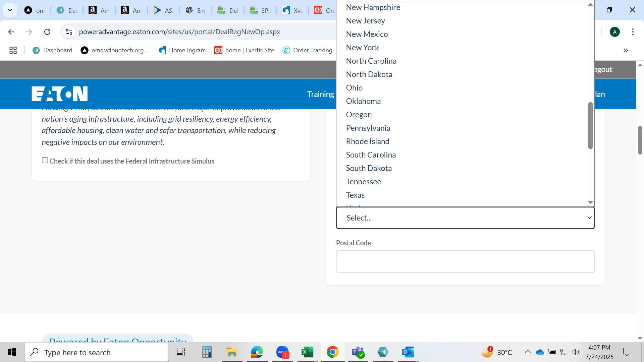Open the Chrome profile avatar 'A'
The width and height of the screenshot is (644, 362).
click(x=615, y=32)
